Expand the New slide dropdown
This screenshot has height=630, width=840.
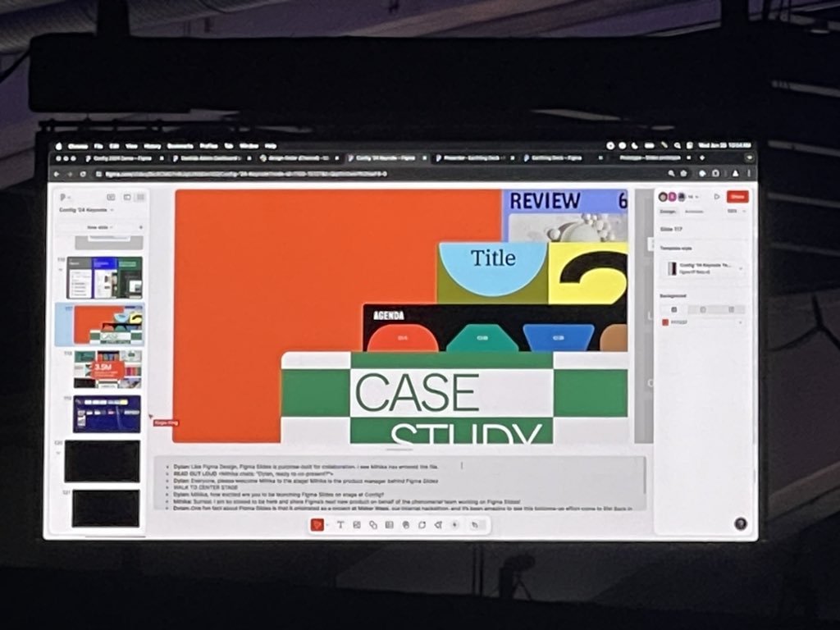pyautogui.click(x=112, y=227)
